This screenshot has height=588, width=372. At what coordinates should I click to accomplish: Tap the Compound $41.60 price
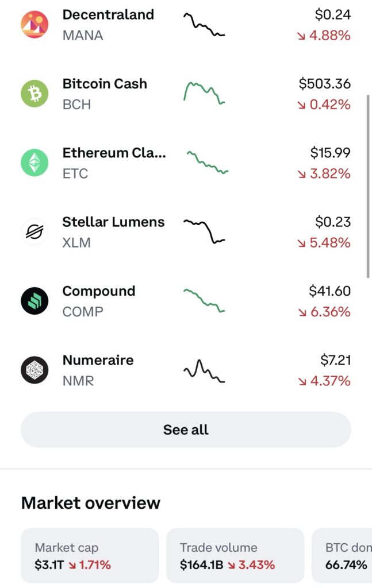point(329,291)
